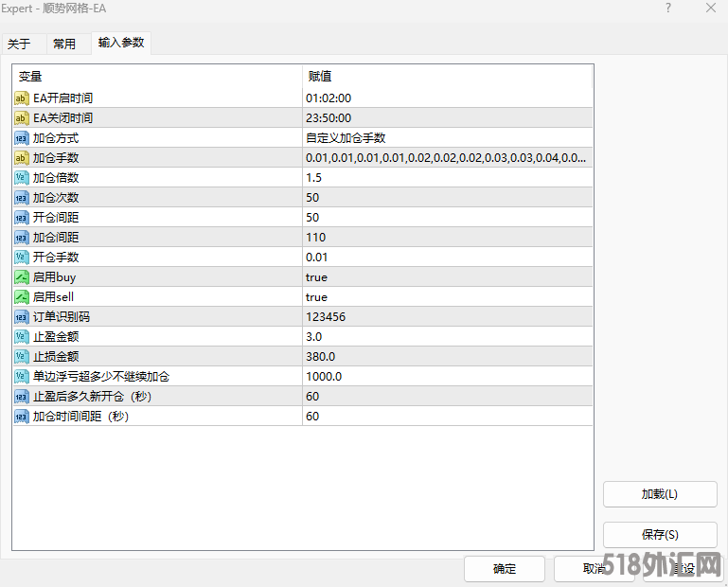Switch to the 常用 tab
The image size is (728, 587).
pos(64,44)
